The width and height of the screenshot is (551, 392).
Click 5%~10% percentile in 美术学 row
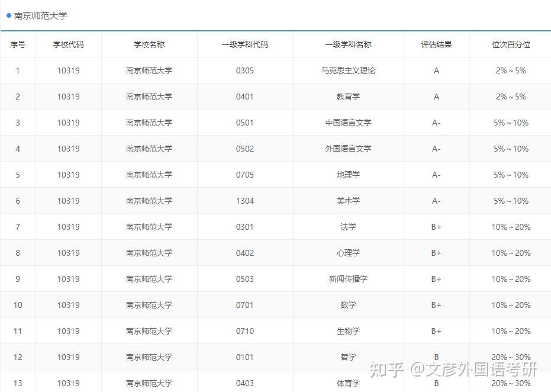coord(511,201)
